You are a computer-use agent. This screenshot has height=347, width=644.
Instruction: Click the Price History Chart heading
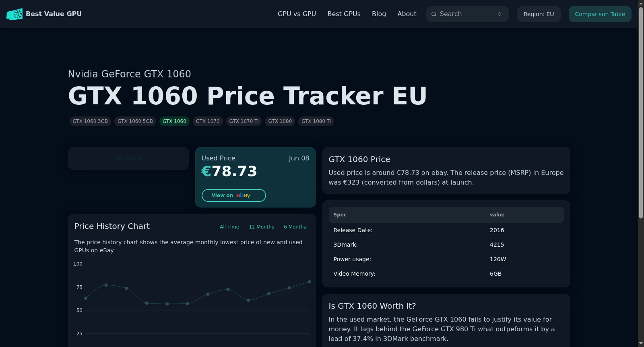click(x=112, y=226)
